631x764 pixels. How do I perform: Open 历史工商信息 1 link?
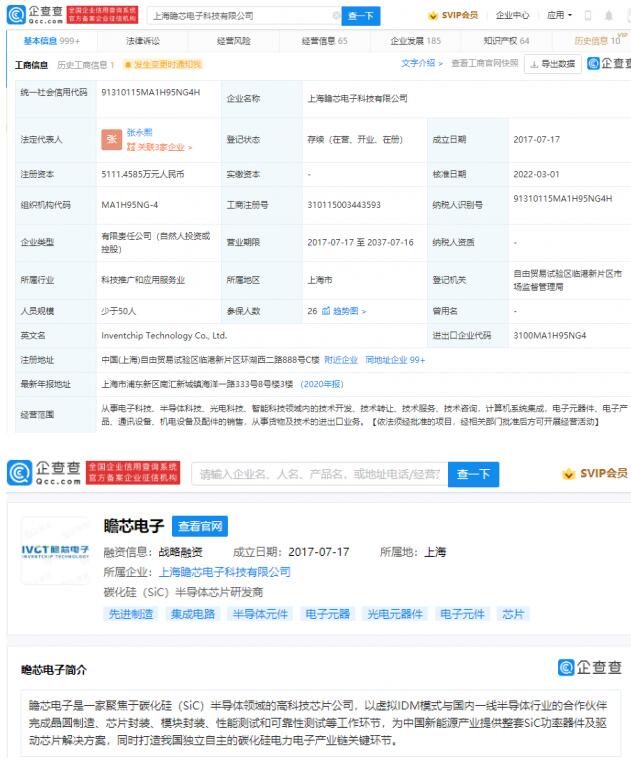[x=86, y=65]
